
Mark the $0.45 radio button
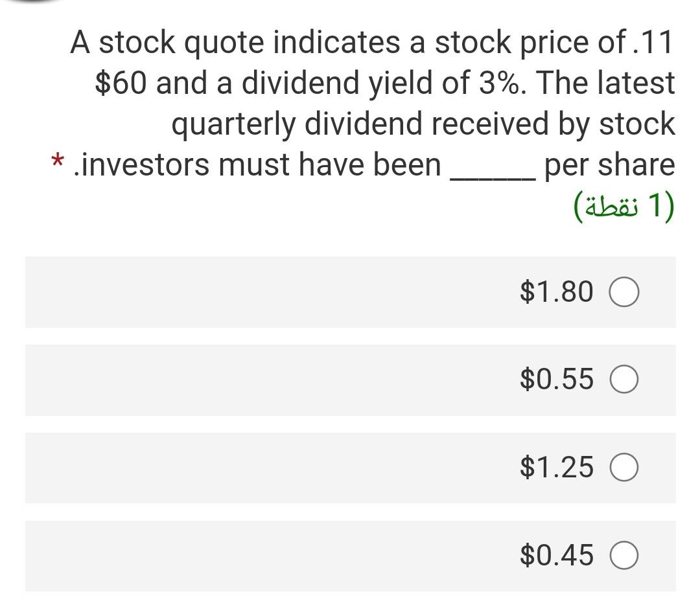(624, 555)
